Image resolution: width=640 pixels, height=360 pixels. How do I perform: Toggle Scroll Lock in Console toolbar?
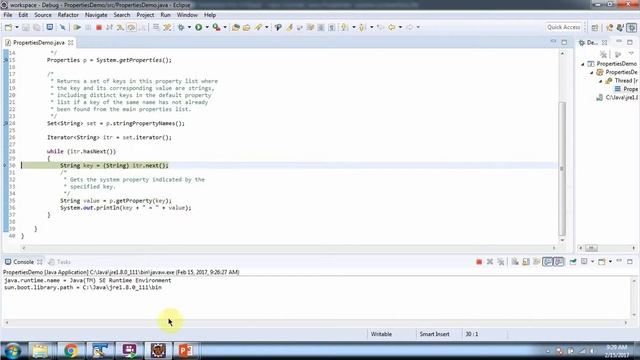click(x=526, y=262)
